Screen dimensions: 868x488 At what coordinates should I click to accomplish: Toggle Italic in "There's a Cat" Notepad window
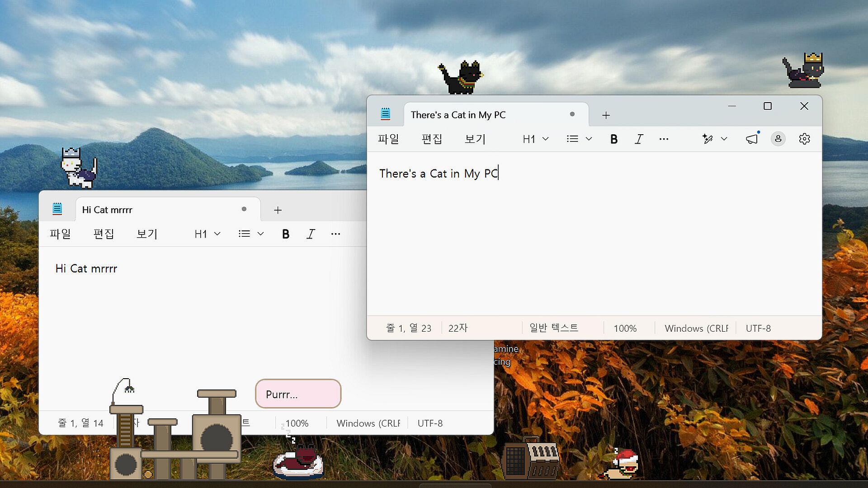click(x=639, y=139)
